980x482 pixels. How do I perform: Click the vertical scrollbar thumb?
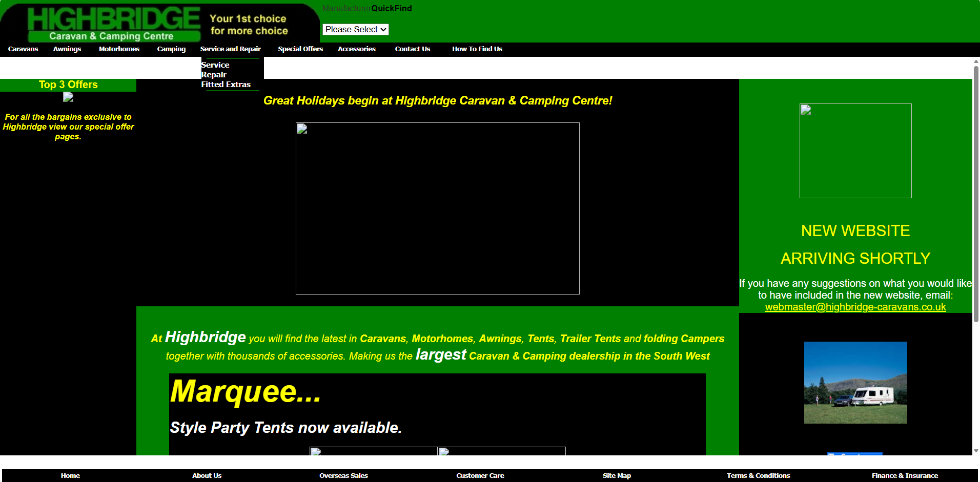(976, 194)
